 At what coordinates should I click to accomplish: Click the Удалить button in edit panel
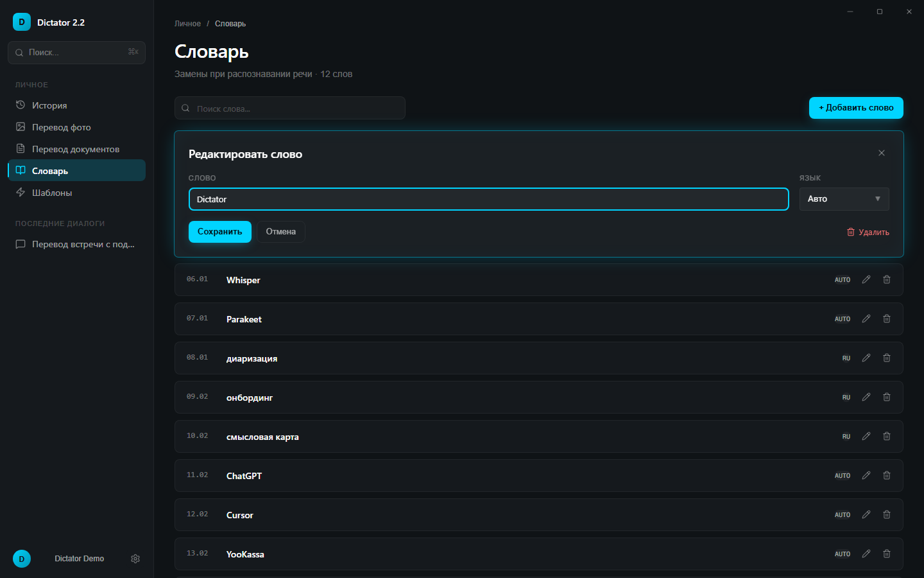[868, 232]
